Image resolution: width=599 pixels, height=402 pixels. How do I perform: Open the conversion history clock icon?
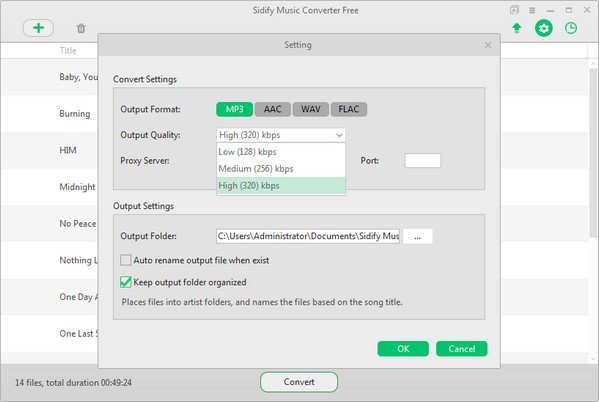(571, 28)
